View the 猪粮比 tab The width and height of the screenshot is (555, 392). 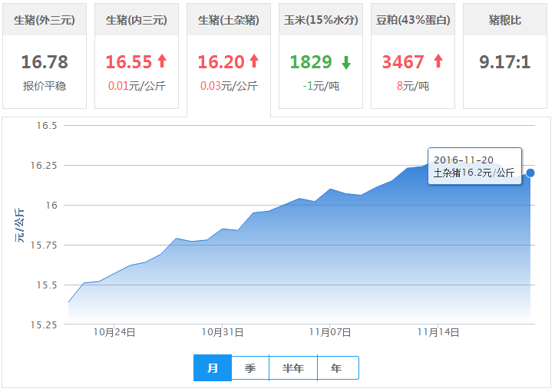point(504,20)
